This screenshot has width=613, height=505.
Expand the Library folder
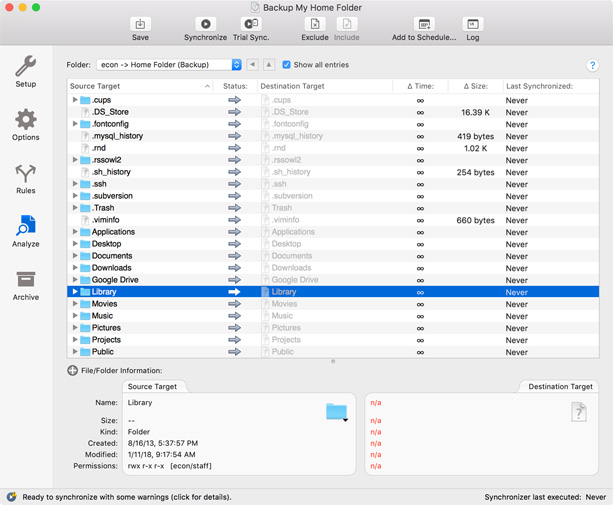tap(75, 291)
